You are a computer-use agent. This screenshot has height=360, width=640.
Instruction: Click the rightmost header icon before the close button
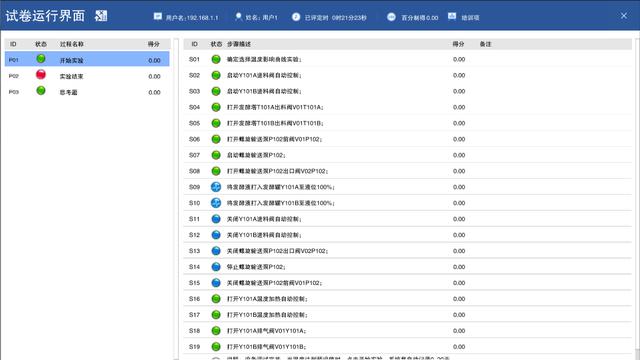point(452,16)
